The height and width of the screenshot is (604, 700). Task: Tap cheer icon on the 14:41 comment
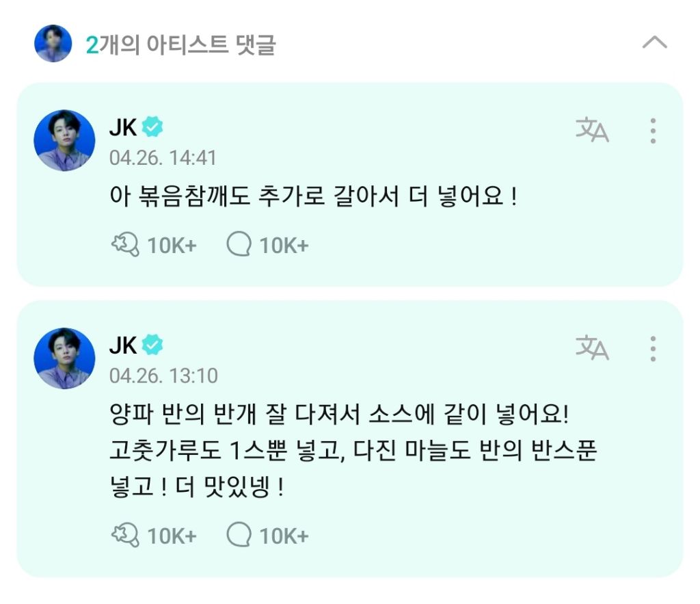[x=124, y=245]
